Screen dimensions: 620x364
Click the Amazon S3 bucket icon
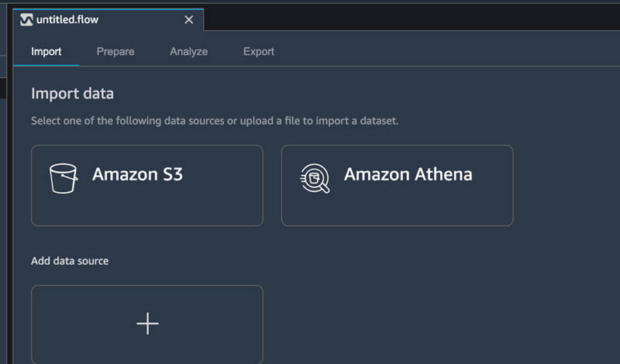(64, 178)
